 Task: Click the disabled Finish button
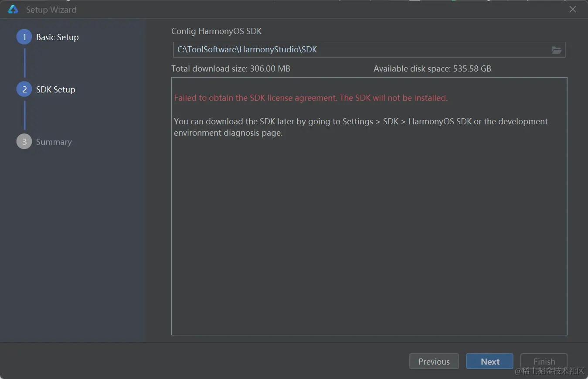click(544, 362)
